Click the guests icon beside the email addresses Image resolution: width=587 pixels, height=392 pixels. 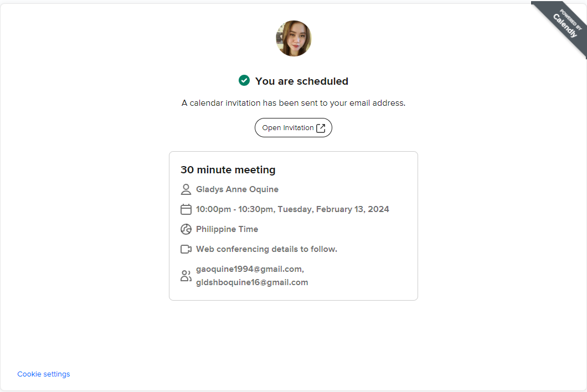pyautogui.click(x=186, y=276)
